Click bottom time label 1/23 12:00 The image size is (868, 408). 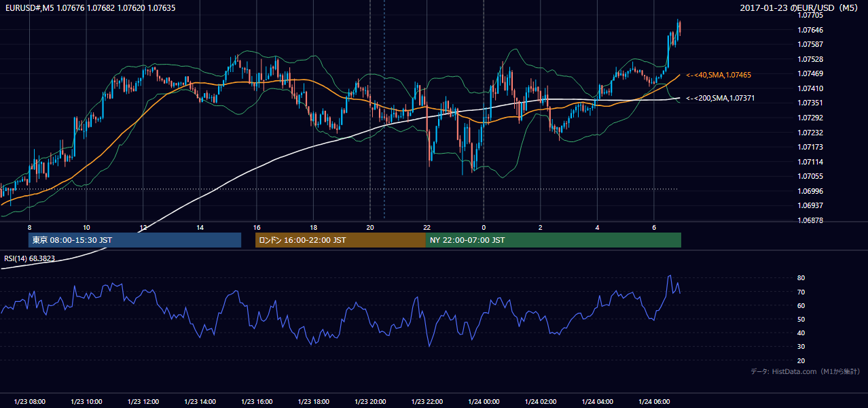point(143,402)
